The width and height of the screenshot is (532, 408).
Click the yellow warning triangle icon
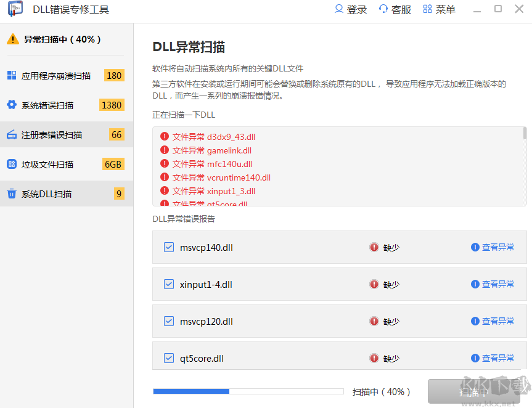coord(13,39)
